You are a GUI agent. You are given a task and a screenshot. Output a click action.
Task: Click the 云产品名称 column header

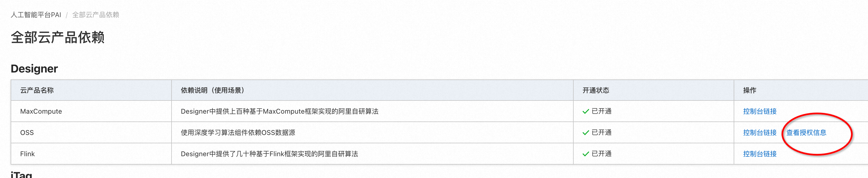[x=37, y=90]
